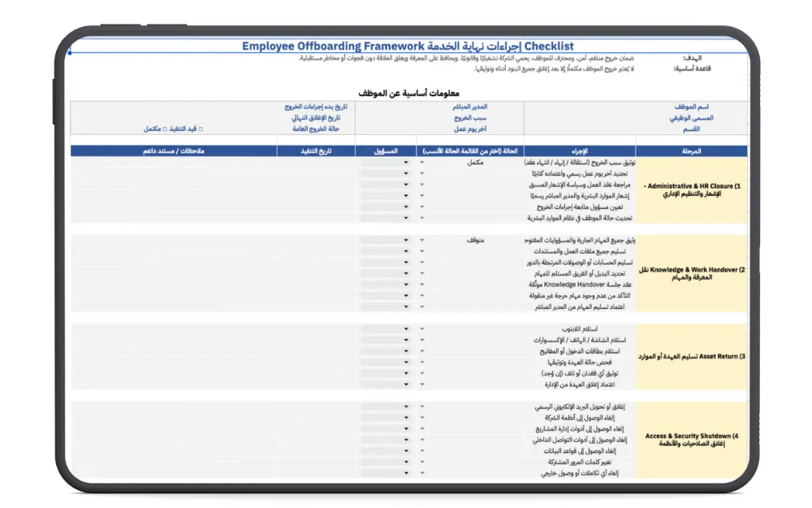Select the مراجعة عقد العمل وسياسة الإشعار المسبق cell
Image resolution: width=812 pixels, height=508 pixels.
click(580, 185)
